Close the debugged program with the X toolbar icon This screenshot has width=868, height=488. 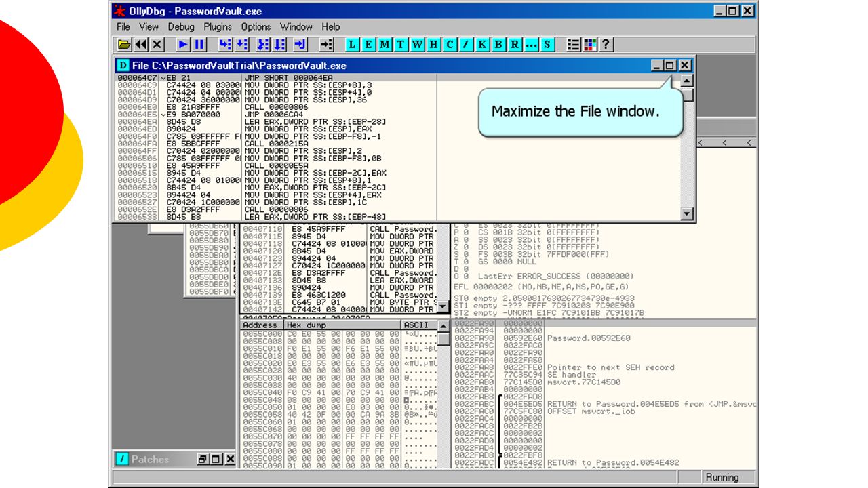click(x=157, y=44)
